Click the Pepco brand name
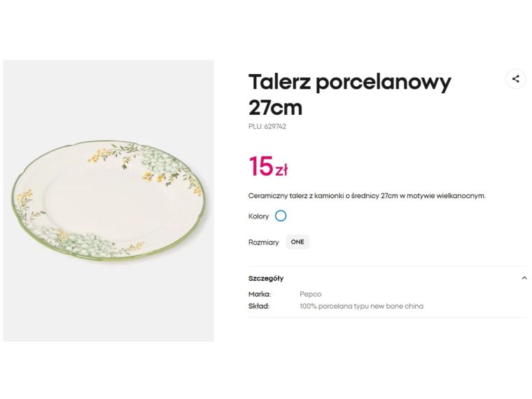Viewport: 532px width, 399px height. [310, 294]
